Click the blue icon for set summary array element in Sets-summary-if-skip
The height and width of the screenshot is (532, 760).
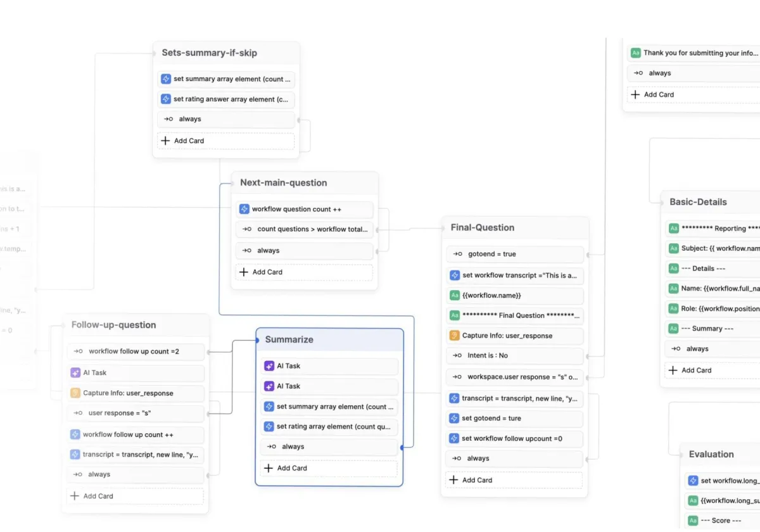pos(166,79)
